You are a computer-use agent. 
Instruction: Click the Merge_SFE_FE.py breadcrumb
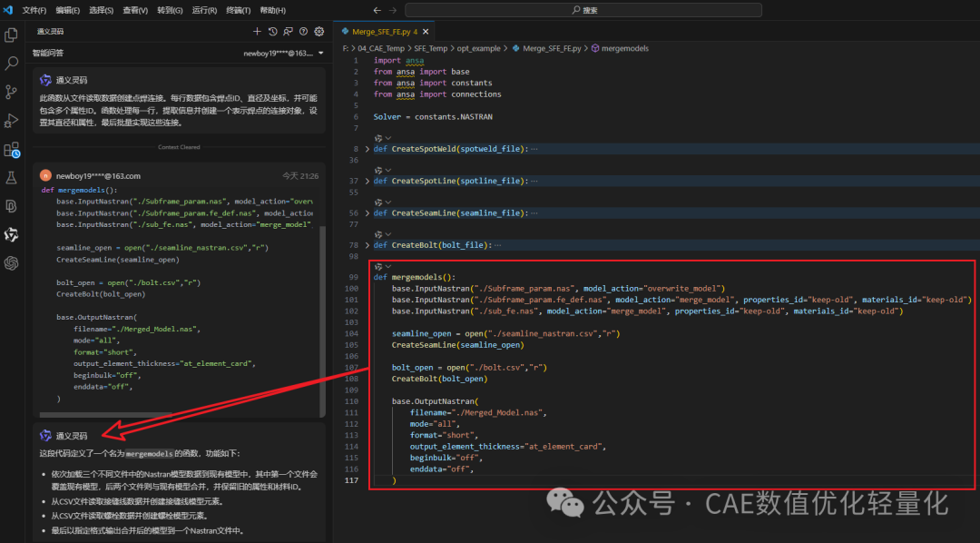coord(547,48)
